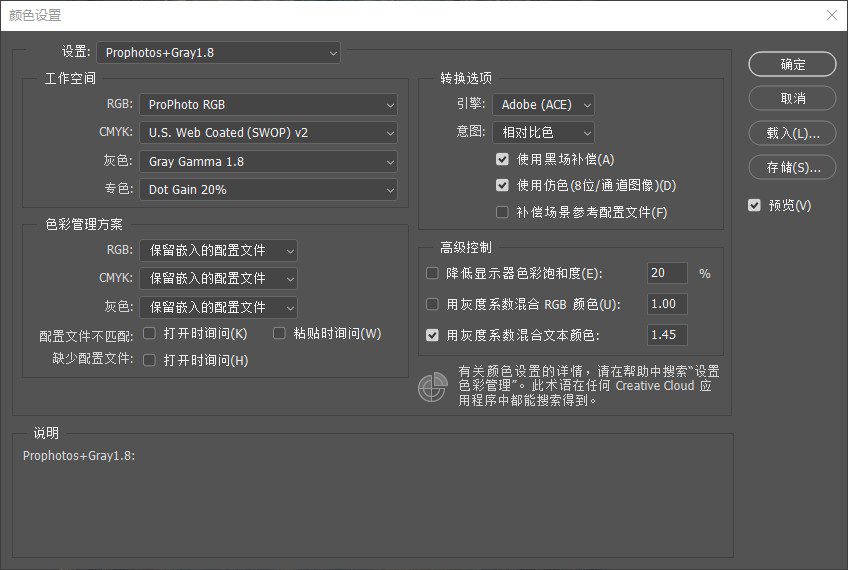Viewport: 848px width, 570px height.
Task: Check 打开时询问(K) for profile mismatch
Action: (149, 333)
